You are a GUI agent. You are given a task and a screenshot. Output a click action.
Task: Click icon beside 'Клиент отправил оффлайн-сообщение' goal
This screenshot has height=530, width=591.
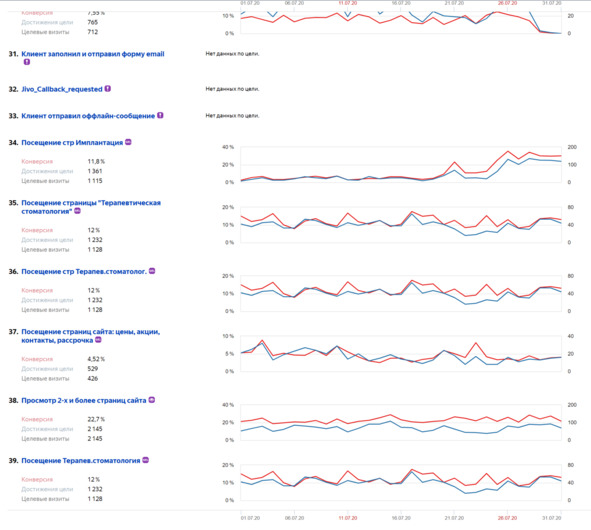click(160, 115)
